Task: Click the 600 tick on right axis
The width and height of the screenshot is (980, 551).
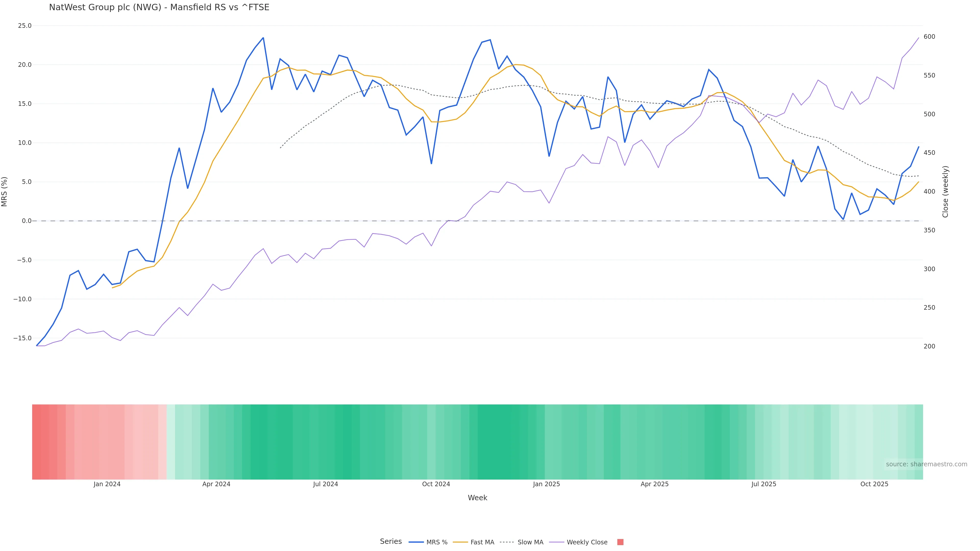Action: tap(929, 37)
